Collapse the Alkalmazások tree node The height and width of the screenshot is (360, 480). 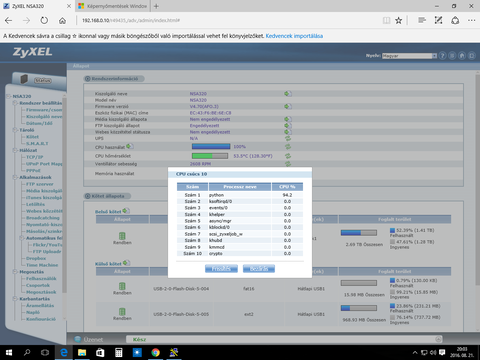coord(15,177)
